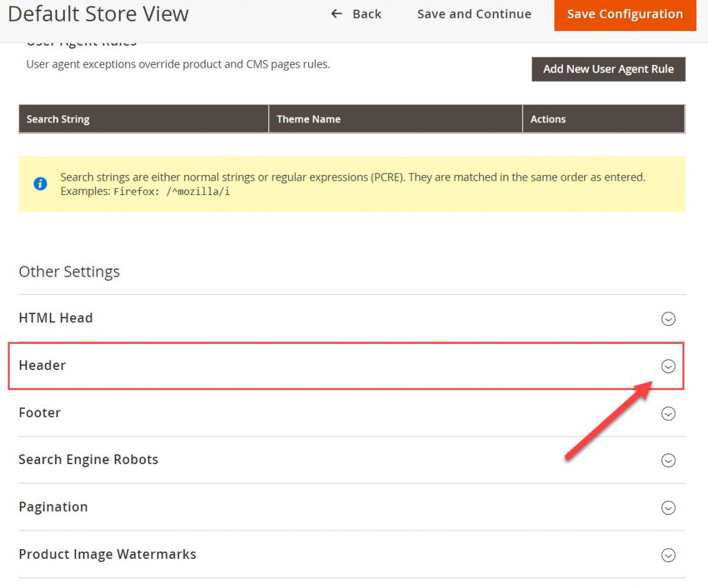708x588 pixels.
Task: Click Save Configuration
Action: click(624, 14)
